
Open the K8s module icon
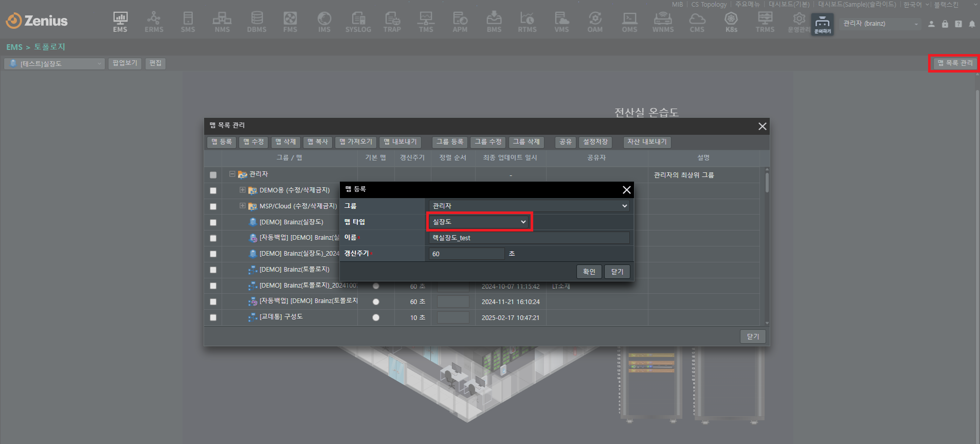click(x=731, y=22)
